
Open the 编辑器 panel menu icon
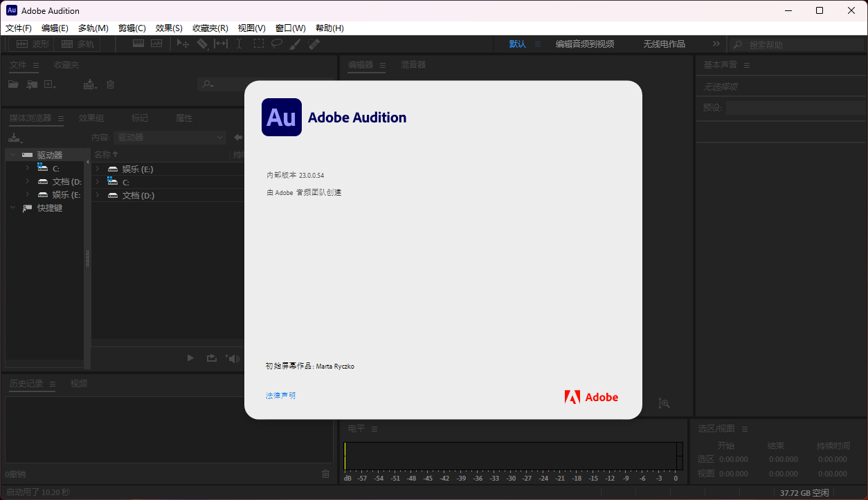click(383, 65)
